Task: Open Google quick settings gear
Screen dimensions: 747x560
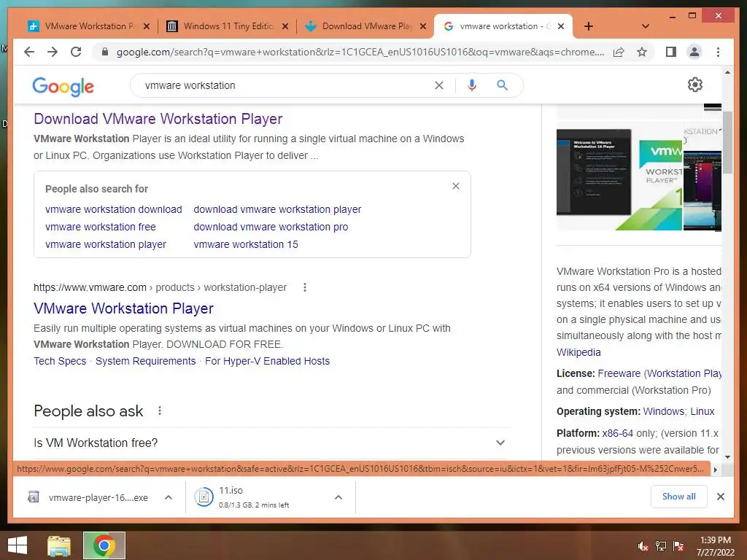Action: [695, 85]
